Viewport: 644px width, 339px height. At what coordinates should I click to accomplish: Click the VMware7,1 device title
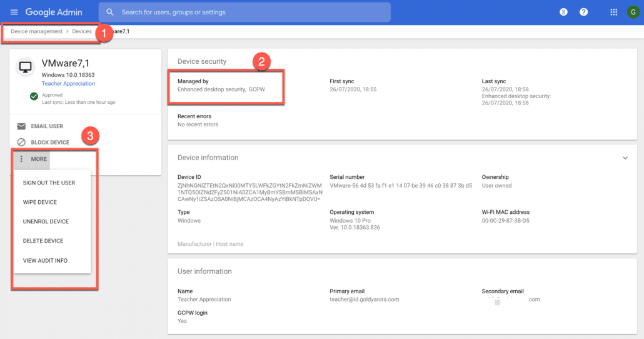pyautogui.click(x=65, y=63)
